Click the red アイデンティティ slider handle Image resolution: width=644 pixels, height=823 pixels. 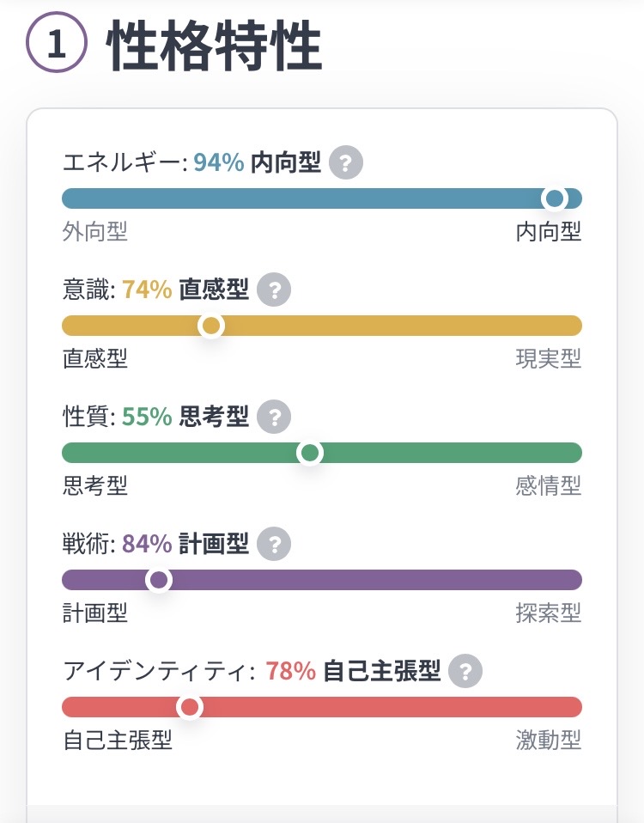pyautogui.click(x=190, y=707)
